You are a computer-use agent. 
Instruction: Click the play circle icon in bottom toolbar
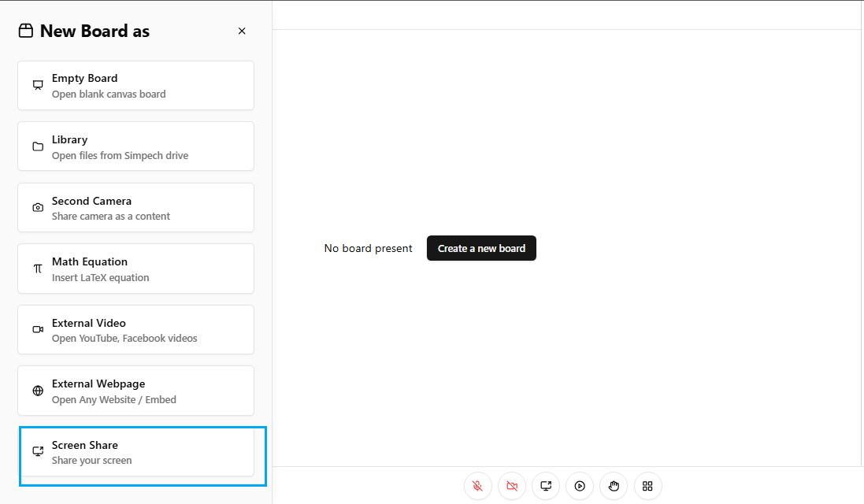[580, 486]
